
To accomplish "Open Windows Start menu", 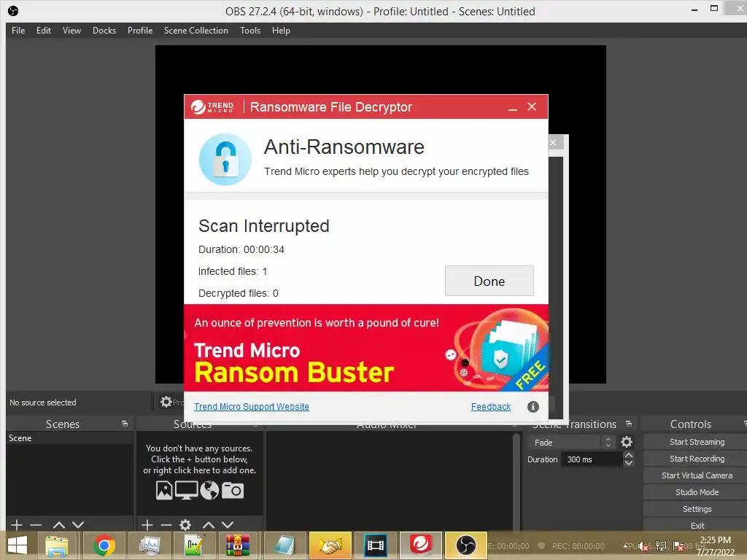I will click(18, 545).
